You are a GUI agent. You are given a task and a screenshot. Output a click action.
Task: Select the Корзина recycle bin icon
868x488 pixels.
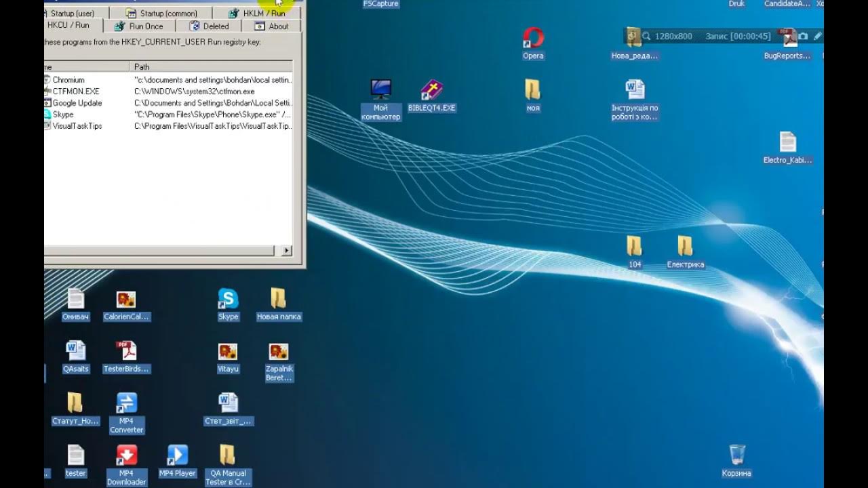[736, 461]
